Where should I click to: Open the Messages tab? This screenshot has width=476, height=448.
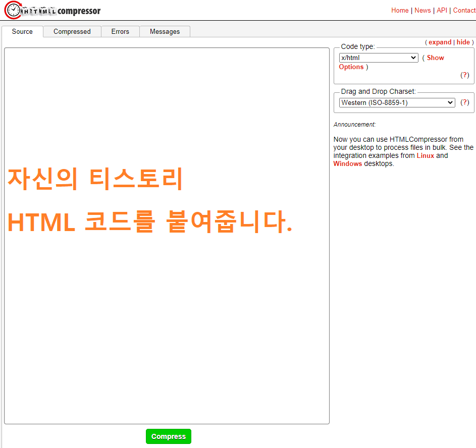point(165,32)
